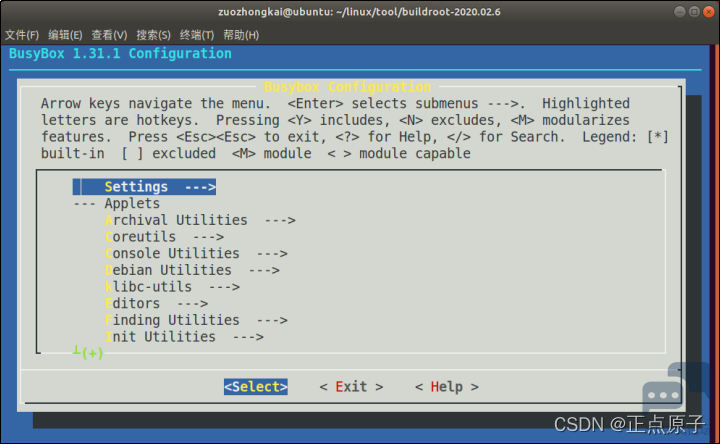Open the 查看(V) menu
Viewport: 721px width, 445px height.
(x=109, y=35)
